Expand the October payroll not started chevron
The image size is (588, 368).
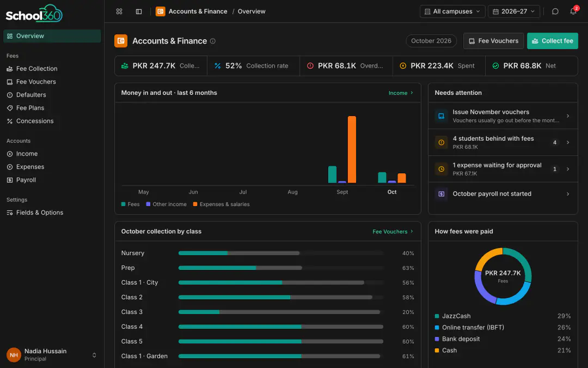click(x=568, y=194)
